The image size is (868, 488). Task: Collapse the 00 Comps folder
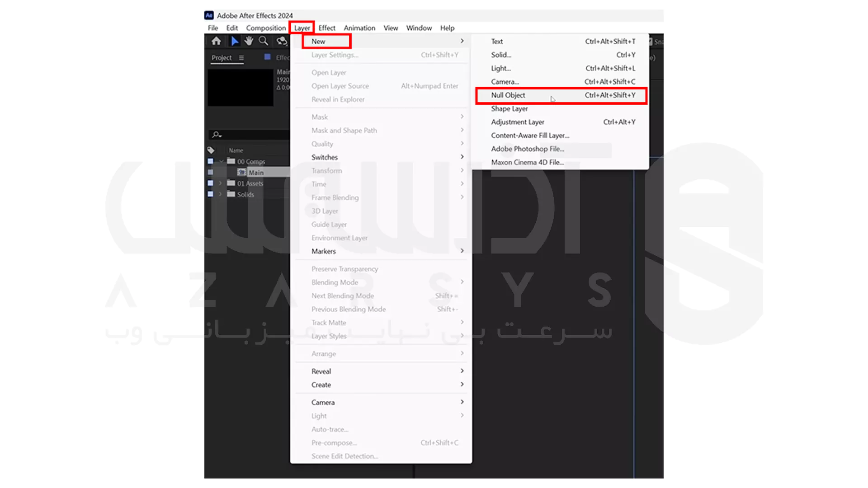coord(221,161)
